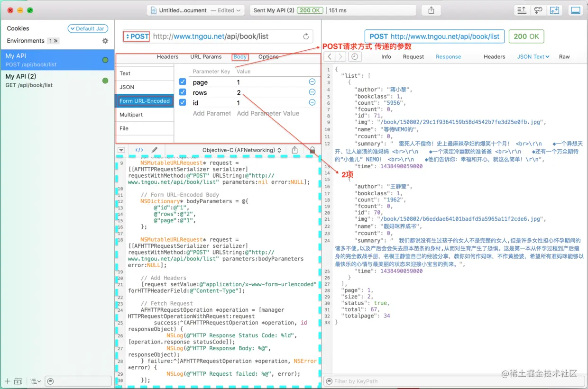Select Form URL-Encoded body type
Image resolution: width=588 pixels, height=389 pixels.
tap(145, 101)
